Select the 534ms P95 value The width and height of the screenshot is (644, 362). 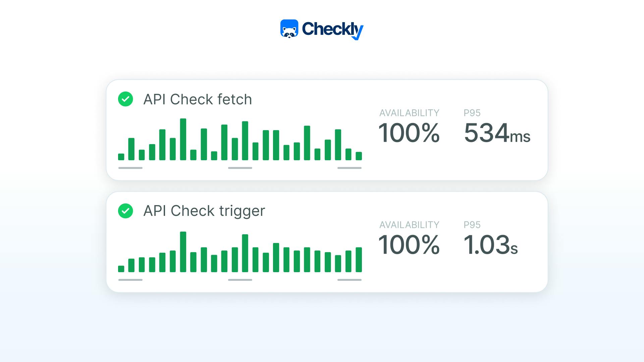tap(497, 133)
